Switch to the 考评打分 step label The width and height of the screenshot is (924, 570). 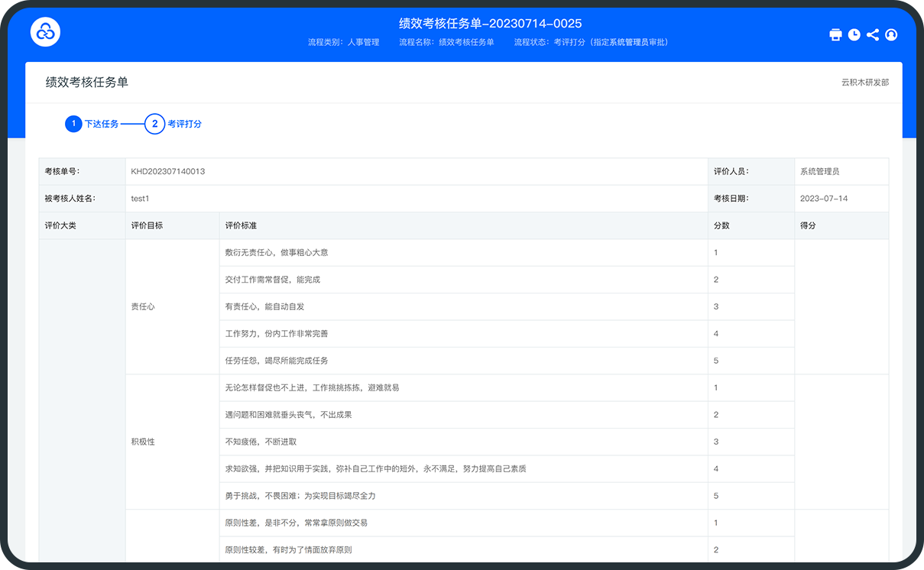pos(184,124)
